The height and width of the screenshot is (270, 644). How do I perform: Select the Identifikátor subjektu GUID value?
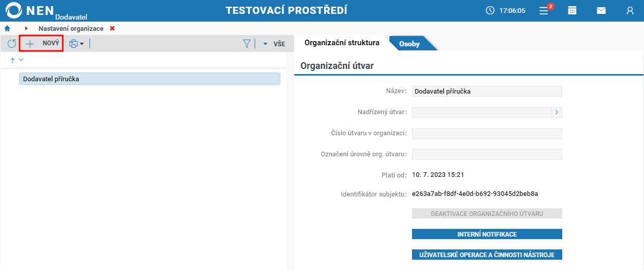point(475,194)
